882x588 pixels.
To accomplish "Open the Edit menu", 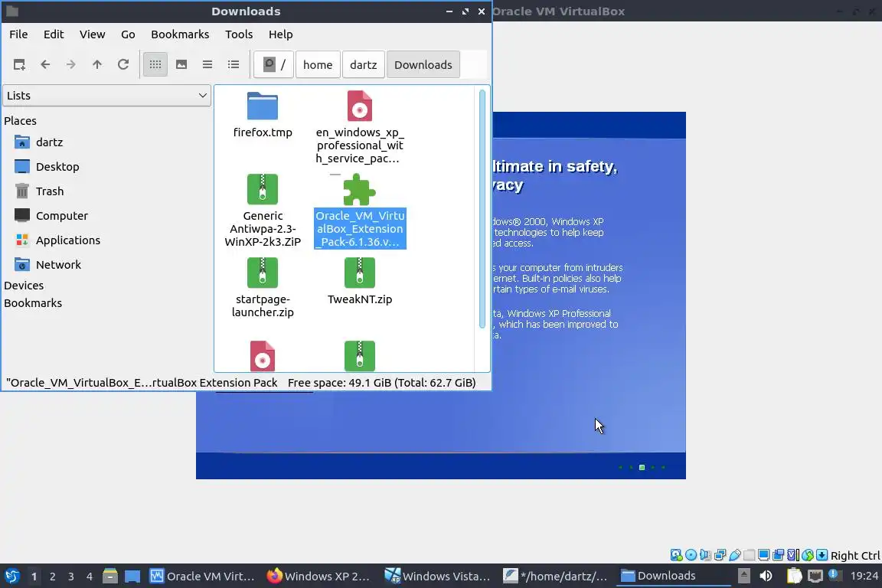I will pyautogui.click(x=54, y=34).
